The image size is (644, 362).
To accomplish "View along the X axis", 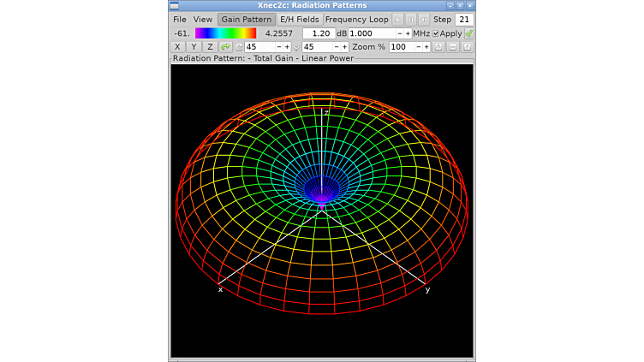I will pos(178,47).
